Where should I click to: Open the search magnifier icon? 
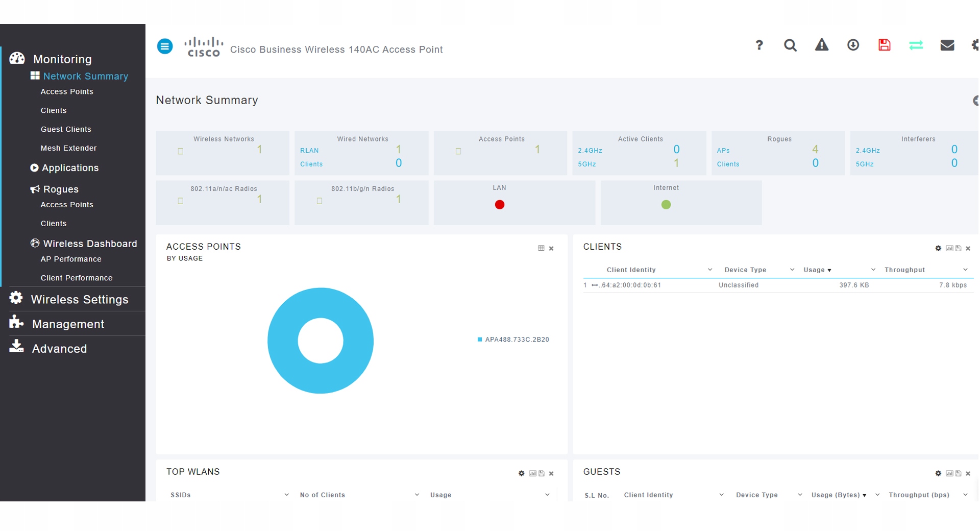790,45
